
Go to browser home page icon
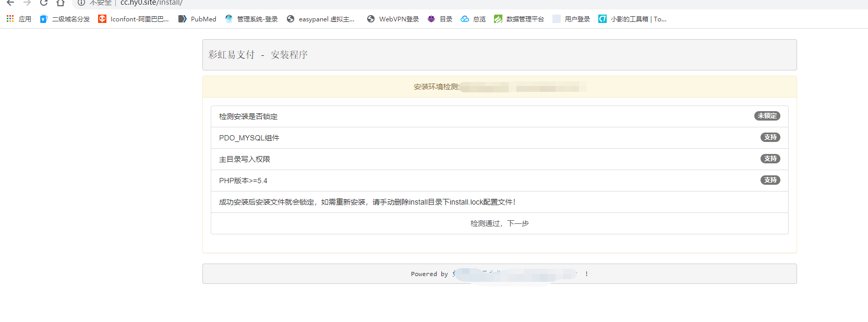[61, 3]
